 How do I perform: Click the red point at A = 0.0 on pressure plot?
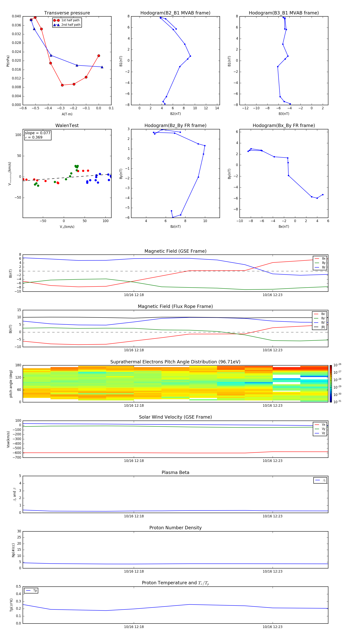point(99,56)
